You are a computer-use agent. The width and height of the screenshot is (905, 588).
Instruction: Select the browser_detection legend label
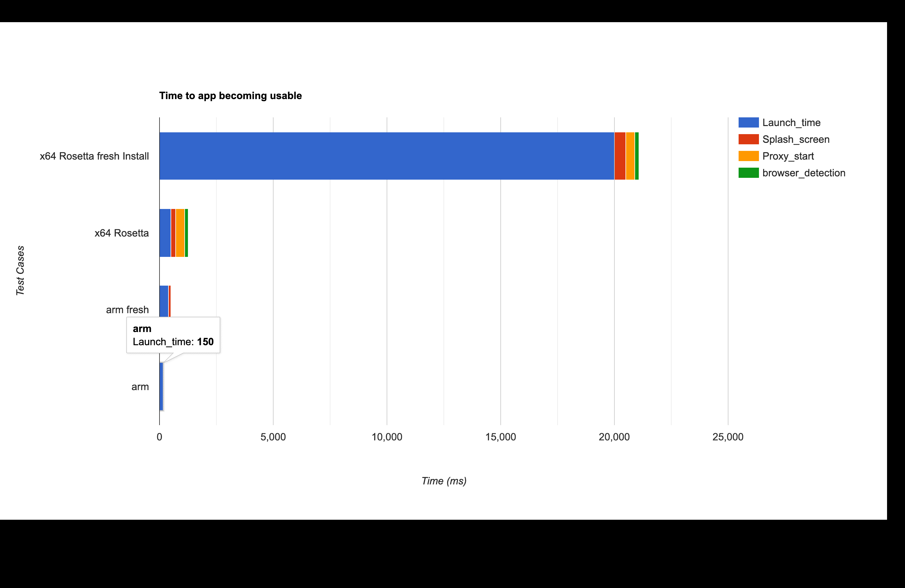804,173
